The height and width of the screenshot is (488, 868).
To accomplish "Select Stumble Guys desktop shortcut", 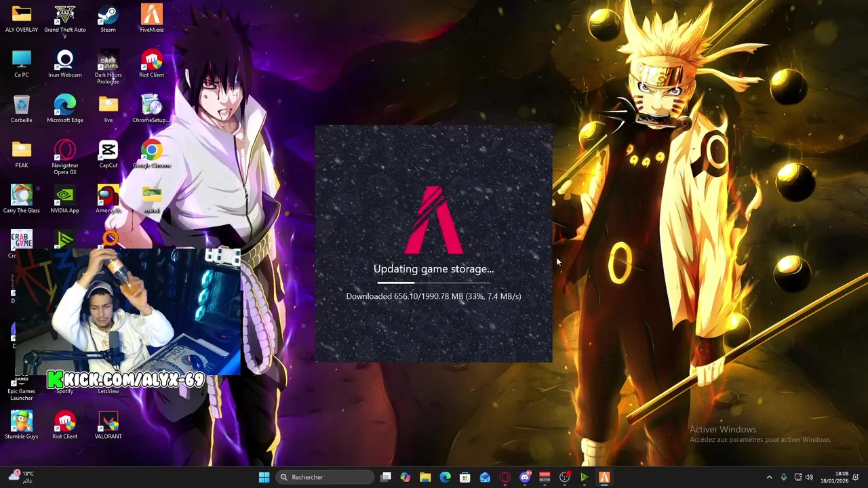I will pos(22,425).
